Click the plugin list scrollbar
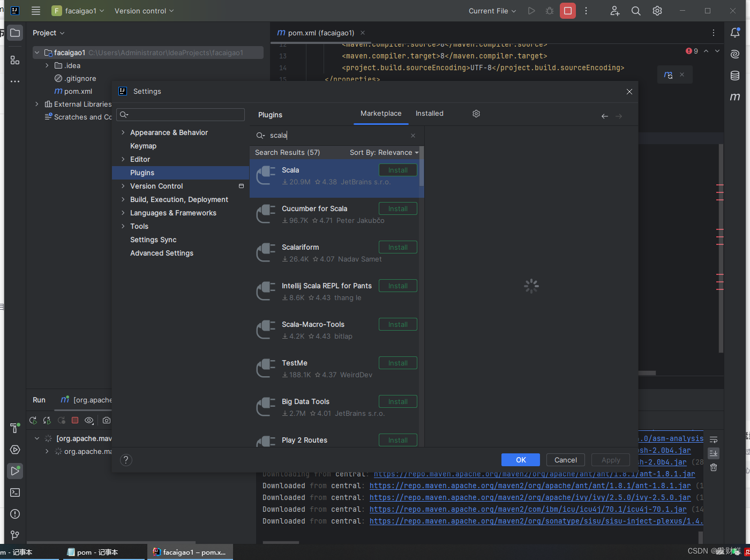 tap(422, 166)
